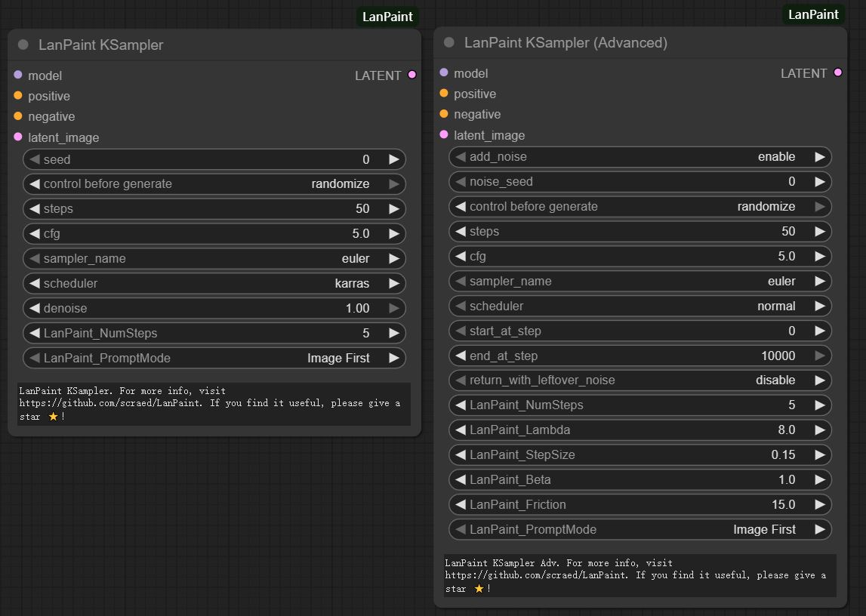The image size is (866, 616).
Task: Increase steps with right arrow in LanPaint KSampler
Action: [x=393, y=209]
